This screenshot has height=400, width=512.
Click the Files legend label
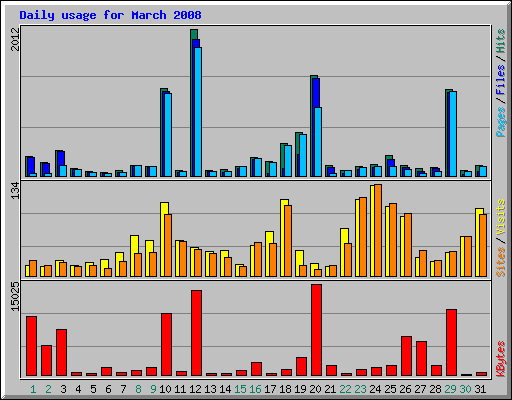pyautogui.click(x=500, y=80)
